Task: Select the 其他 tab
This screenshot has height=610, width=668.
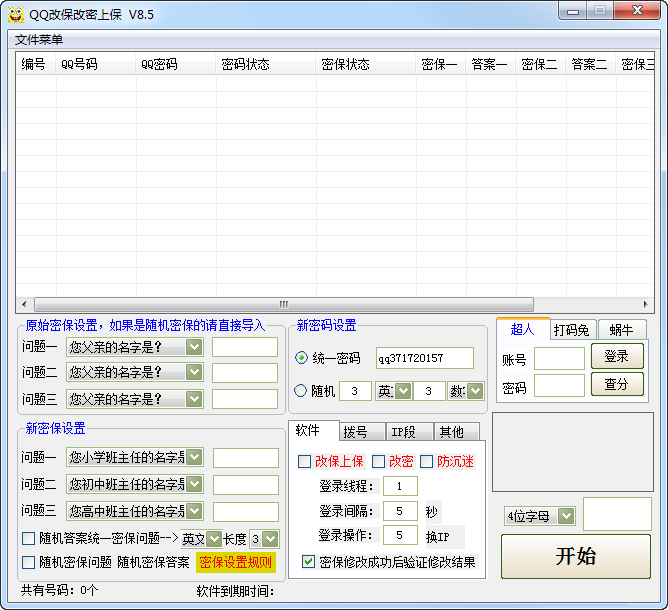Action: 451,432
